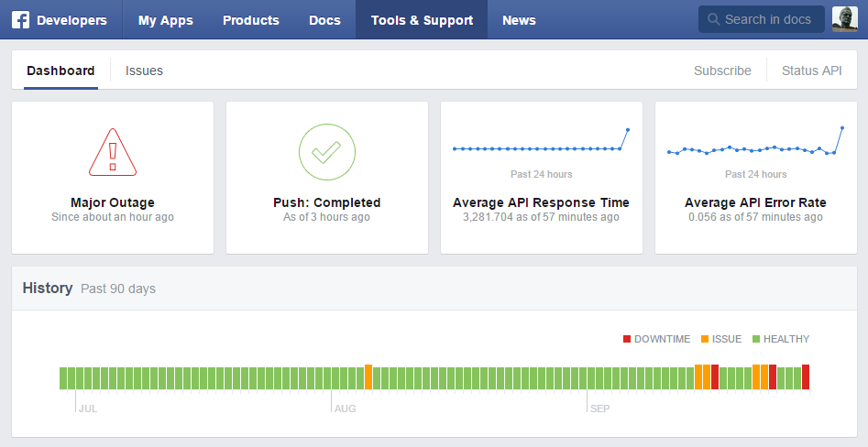Open the Docs menu
Screen dimensions: 868x447
(x=324, y=20)
